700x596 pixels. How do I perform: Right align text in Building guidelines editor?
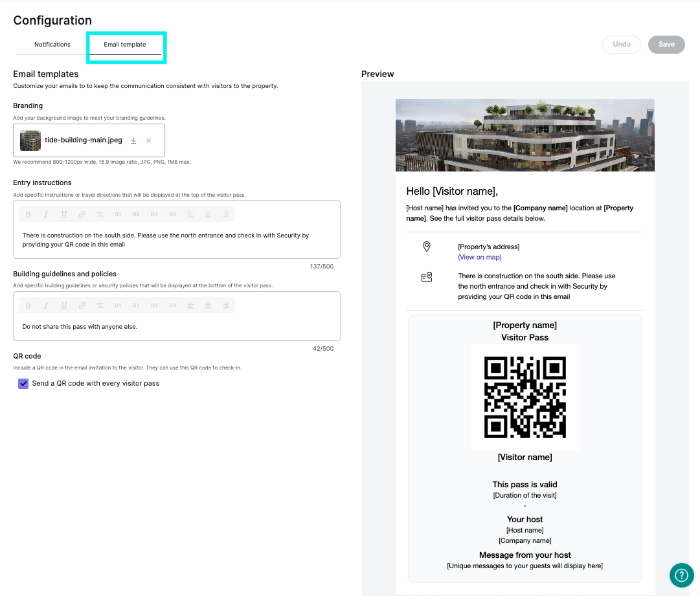click(x=225, y=305)
